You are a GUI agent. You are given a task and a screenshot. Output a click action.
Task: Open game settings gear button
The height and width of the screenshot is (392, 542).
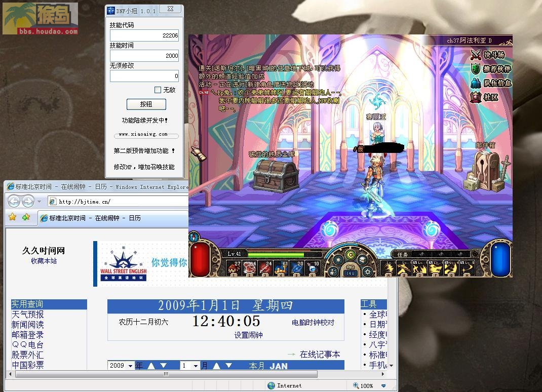[368, 271]
